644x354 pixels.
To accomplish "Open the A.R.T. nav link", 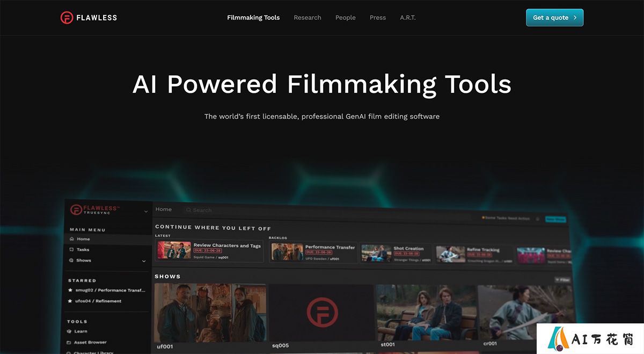I will point(408,18).
